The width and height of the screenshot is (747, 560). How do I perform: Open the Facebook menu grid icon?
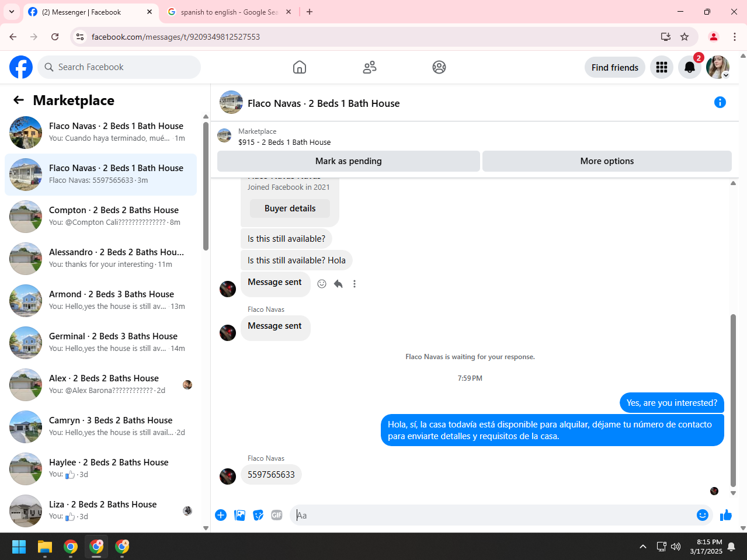[x=662, y=67]
